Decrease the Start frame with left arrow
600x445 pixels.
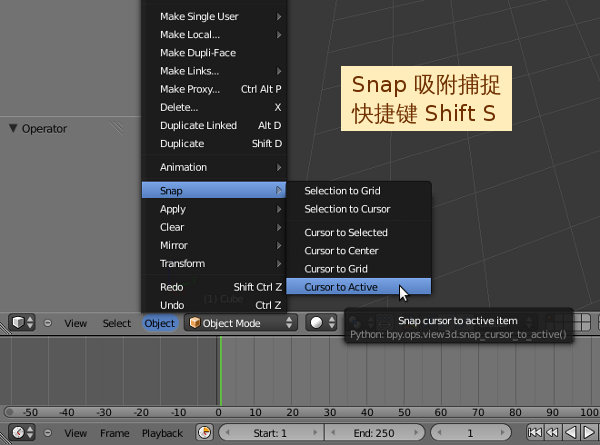coord(228,433)
